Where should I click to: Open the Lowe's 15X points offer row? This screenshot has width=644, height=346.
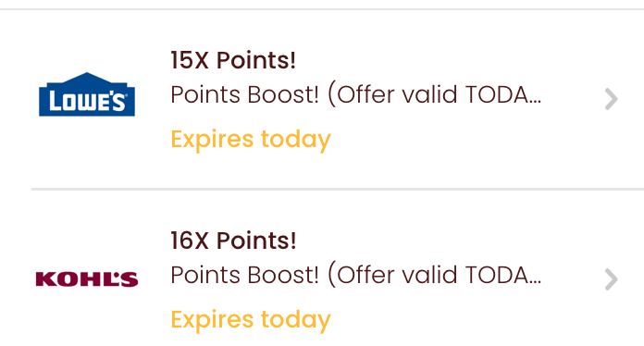tap(322, 99)
